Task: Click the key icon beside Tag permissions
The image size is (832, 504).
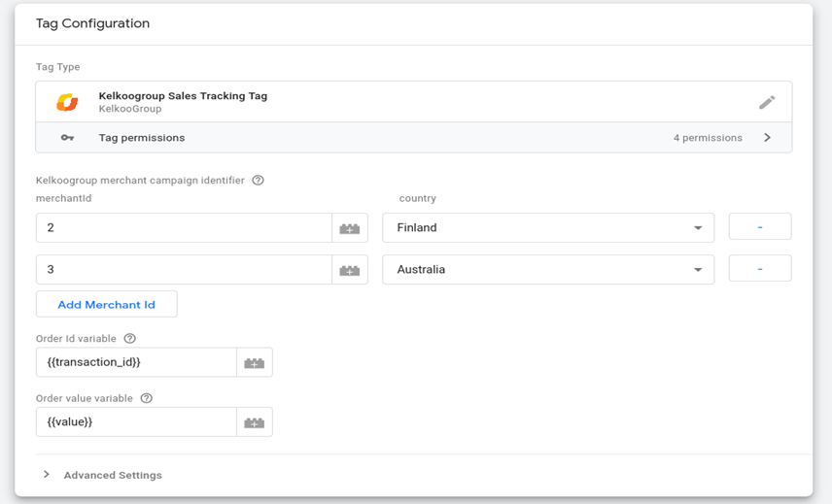Action: (x=67, y=138)
